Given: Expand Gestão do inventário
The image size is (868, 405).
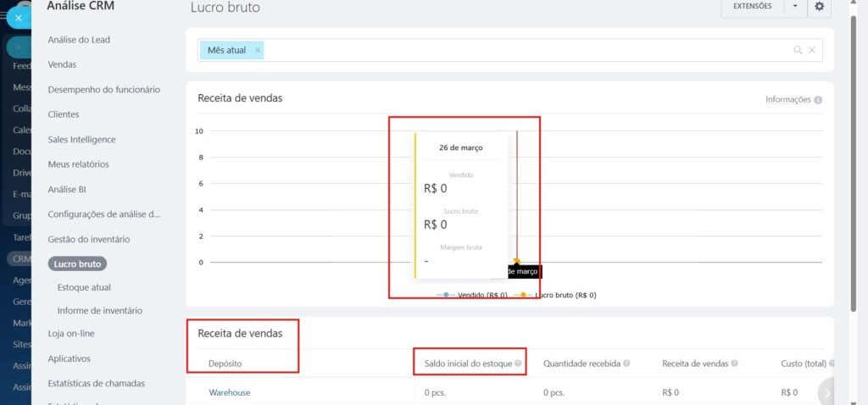Looking at the screenshot, I should coord(88,240).
